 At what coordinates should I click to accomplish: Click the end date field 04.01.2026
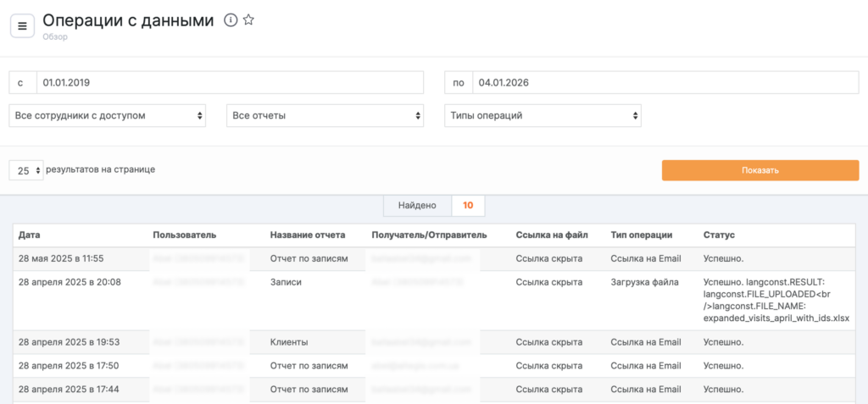coord(665,83)
